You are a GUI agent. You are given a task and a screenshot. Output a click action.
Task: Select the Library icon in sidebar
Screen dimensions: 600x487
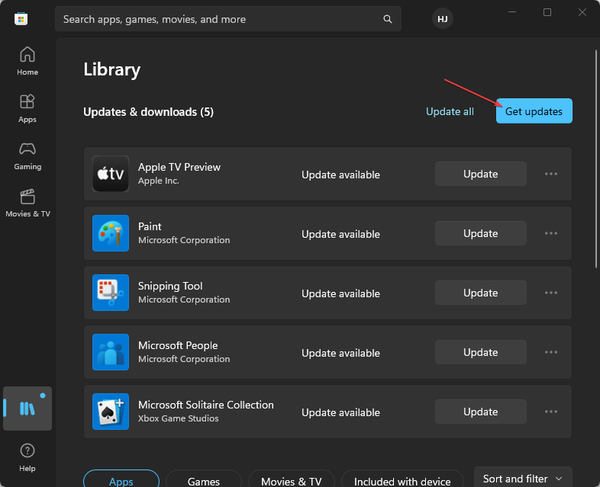tap(27, 408)
